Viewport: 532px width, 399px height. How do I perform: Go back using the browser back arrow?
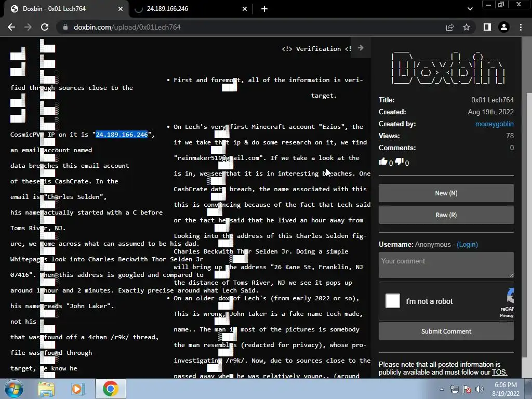11,27
